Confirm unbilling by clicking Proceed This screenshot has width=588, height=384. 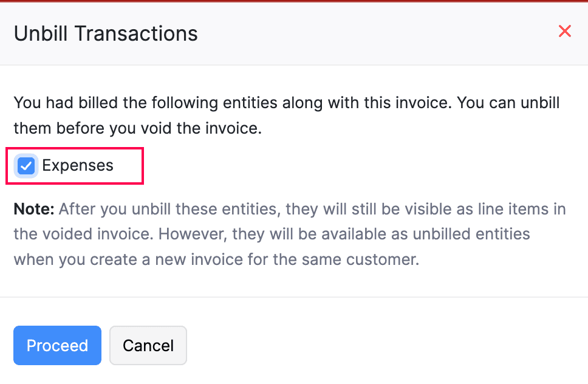coord(57,345)
